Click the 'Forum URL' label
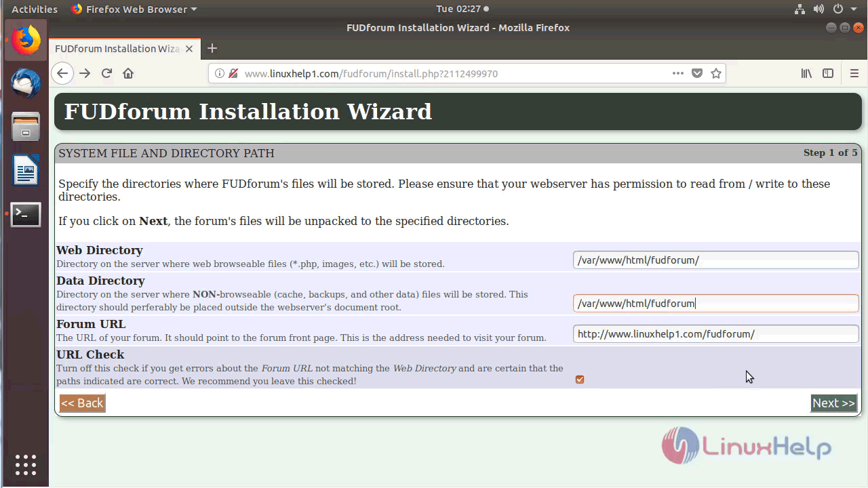 [91, 324]
